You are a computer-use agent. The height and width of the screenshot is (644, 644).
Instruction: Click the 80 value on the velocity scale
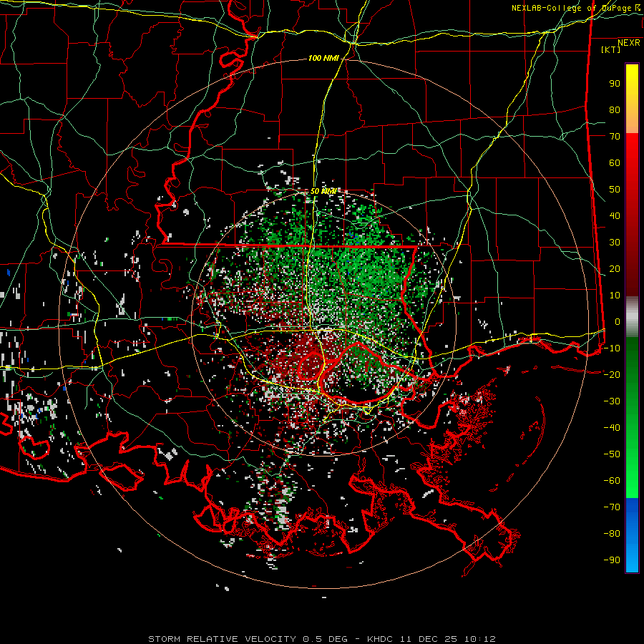[x=615, y=110]
